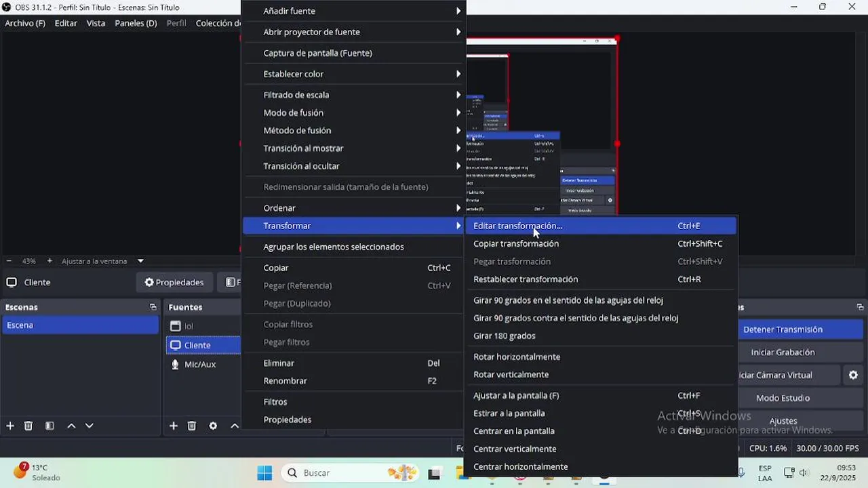Choose Rotar verticalmente

pyautogui.click(x=601, y=374)
